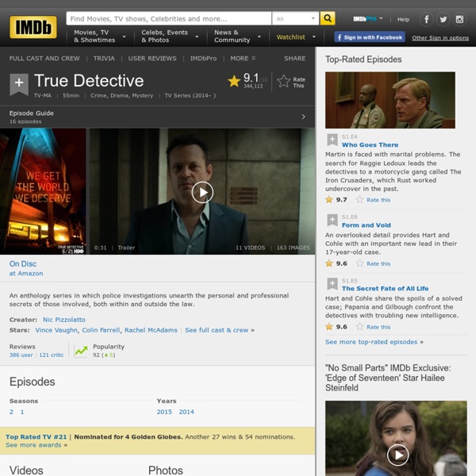Open the 163 IMAGES link
Image resolution: width=476 pixels, height=476 pixels.
click(x=294, y=248)
